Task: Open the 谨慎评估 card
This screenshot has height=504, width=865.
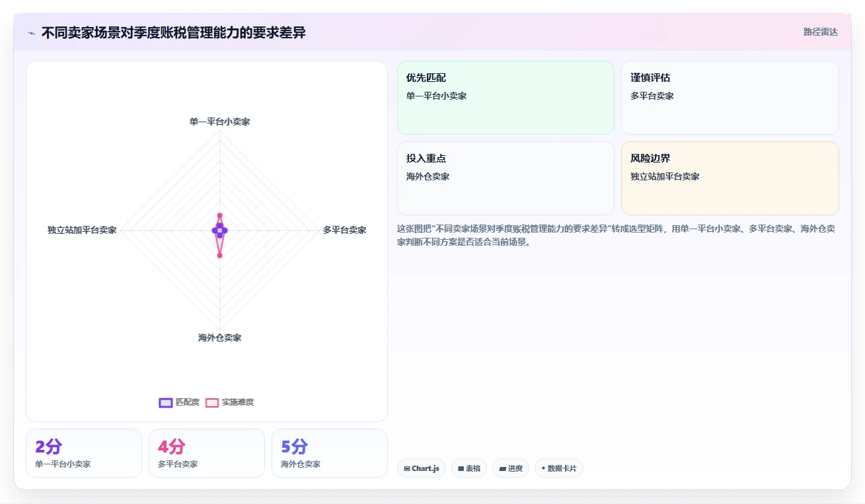Action: click(x=730, y=98)
